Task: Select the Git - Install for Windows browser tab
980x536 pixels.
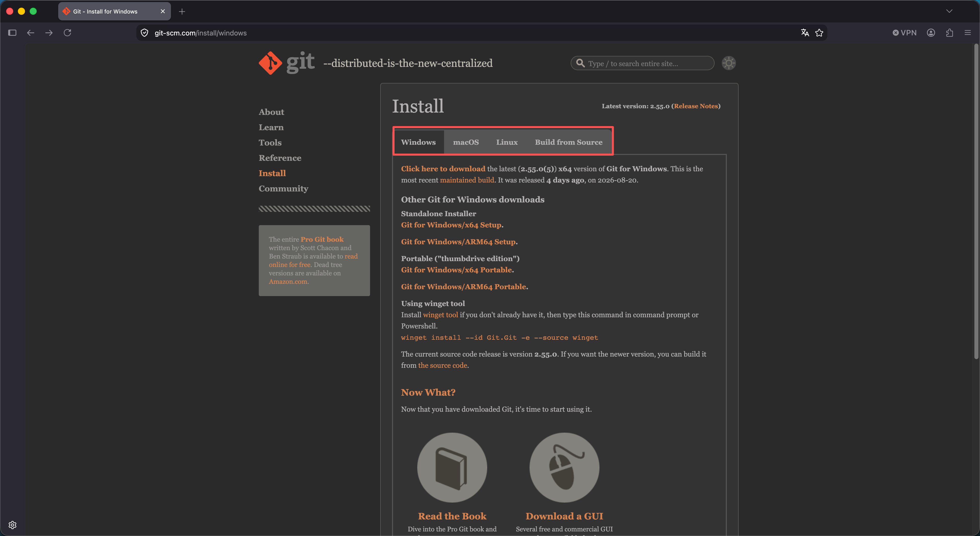Action: click(x=114, y=11)
